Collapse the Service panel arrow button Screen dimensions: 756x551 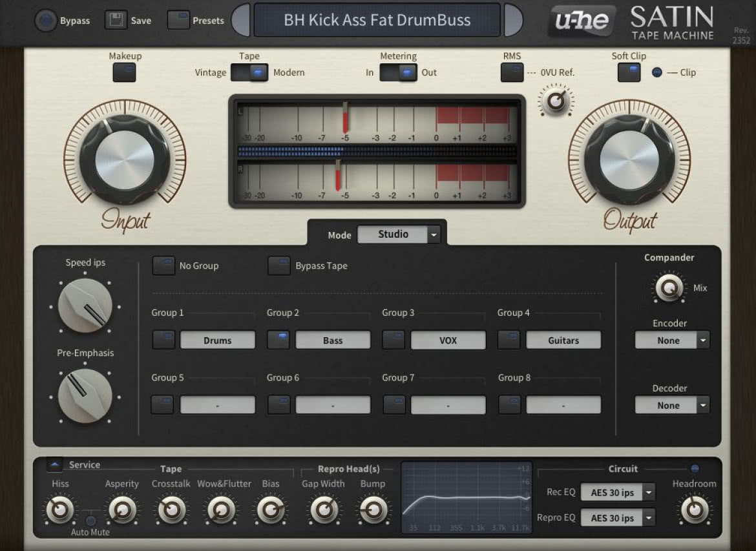point(55,464)
